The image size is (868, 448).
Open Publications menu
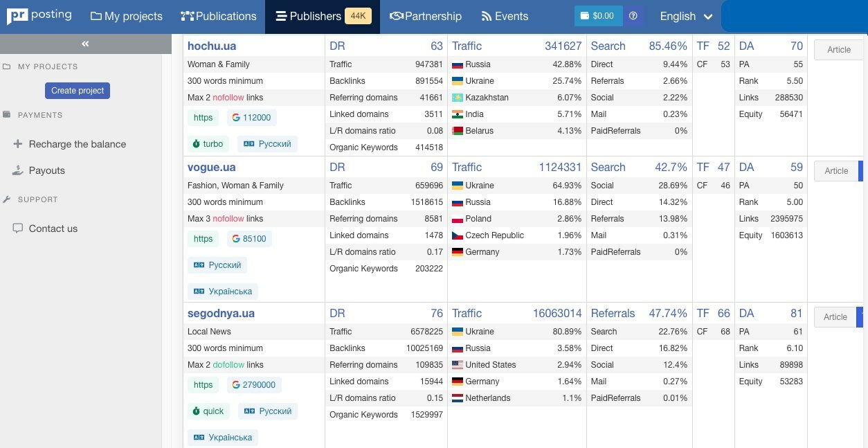pyautogui.click(x=218, y=16)
